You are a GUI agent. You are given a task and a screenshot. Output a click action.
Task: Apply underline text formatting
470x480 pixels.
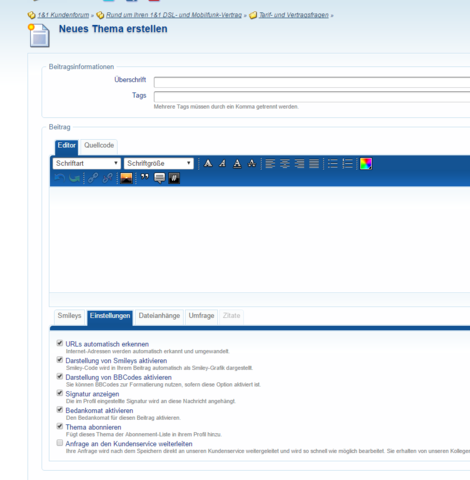point(237,163)
